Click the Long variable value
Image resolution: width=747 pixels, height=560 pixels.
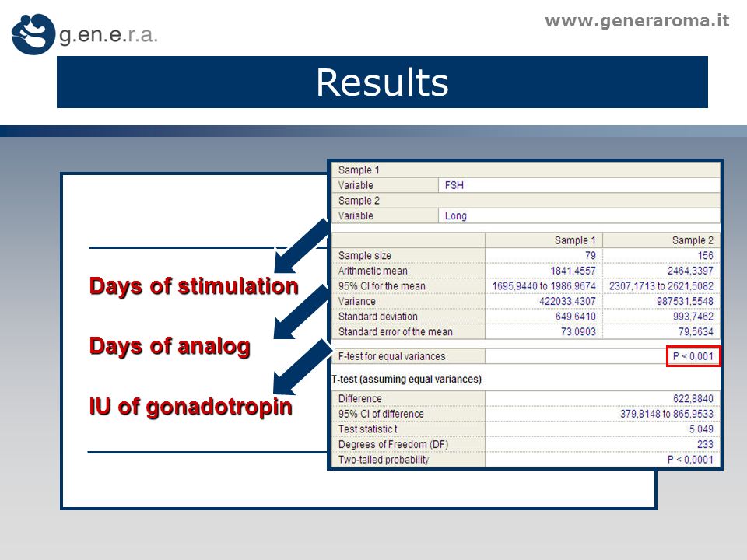(456, 215)
